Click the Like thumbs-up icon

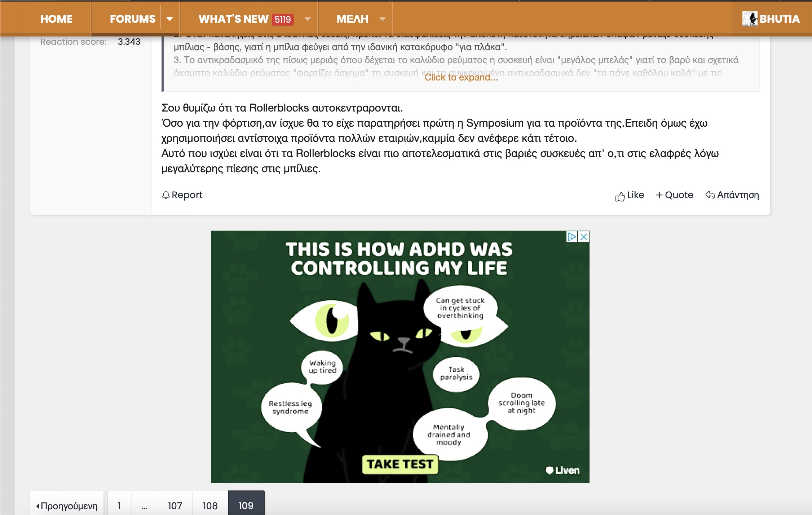620,196
